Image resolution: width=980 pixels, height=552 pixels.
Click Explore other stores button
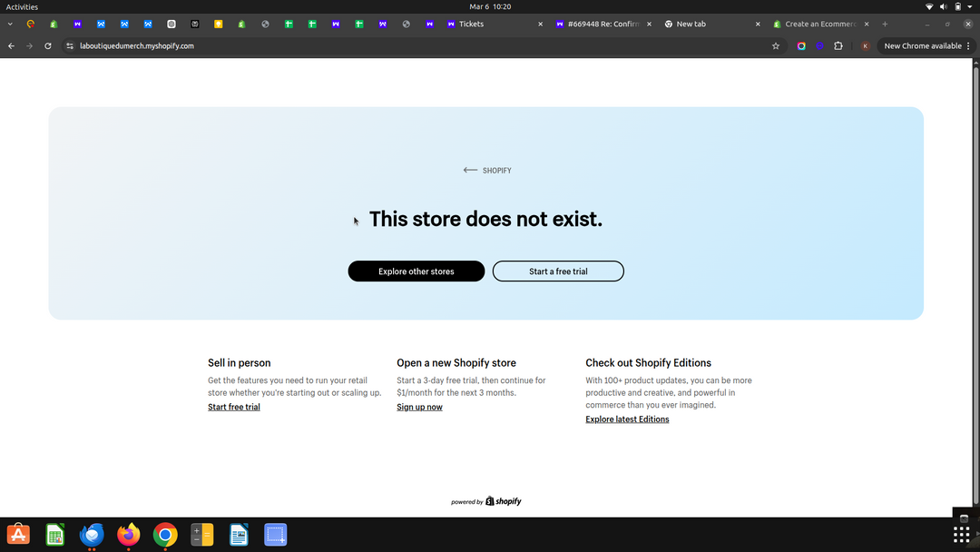pos(416,271)
